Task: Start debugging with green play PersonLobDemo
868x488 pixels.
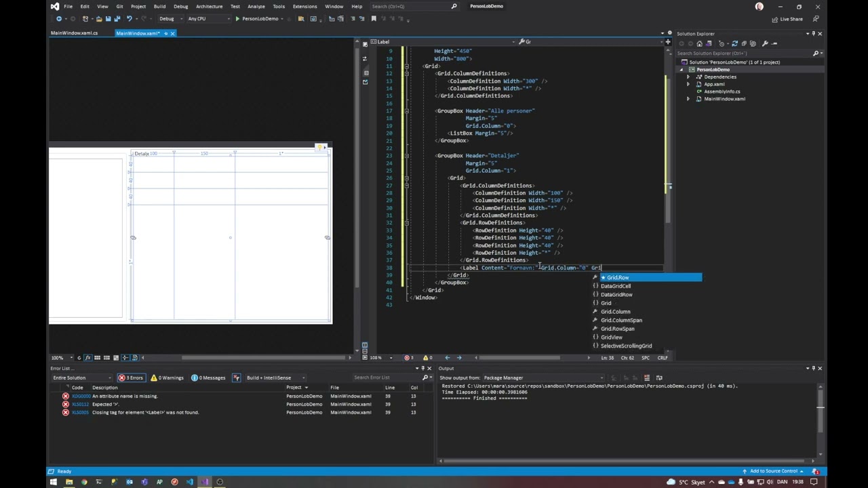Action: (258, 19)
